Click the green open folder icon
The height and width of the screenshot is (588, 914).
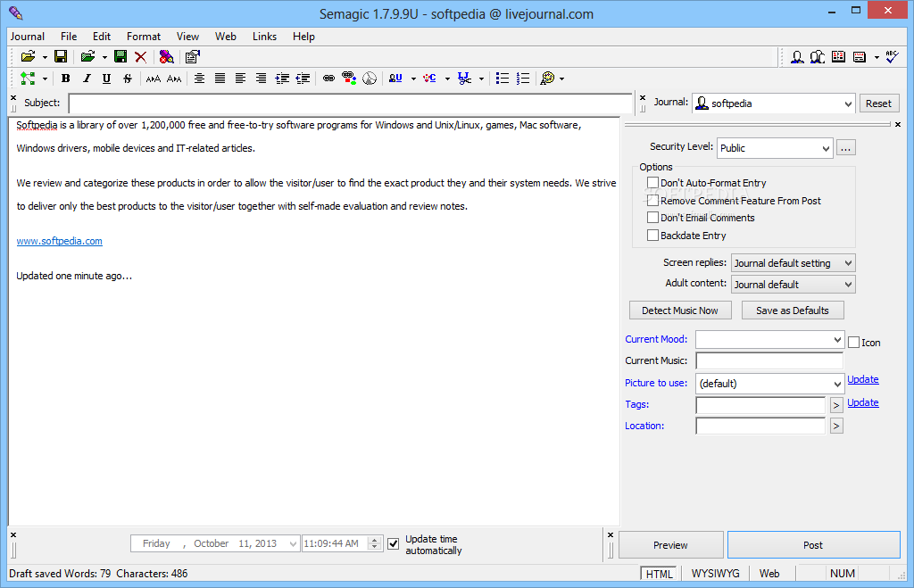coord(88,56)
